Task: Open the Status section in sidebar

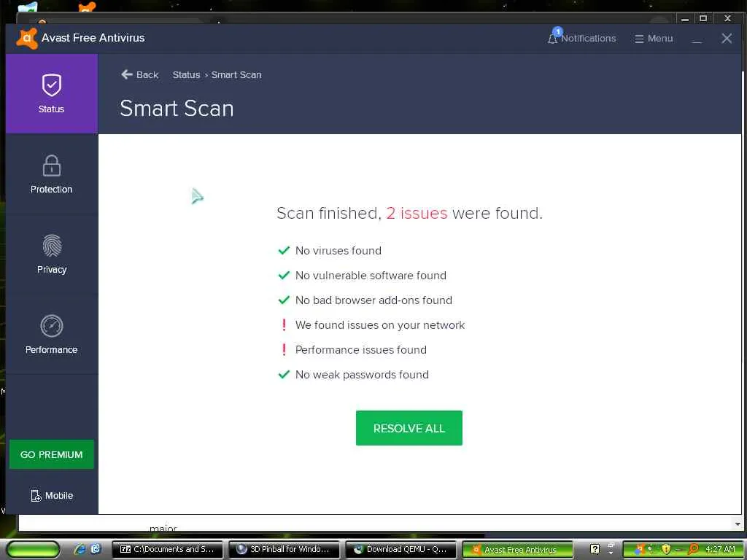Action: tap(52, 93)
